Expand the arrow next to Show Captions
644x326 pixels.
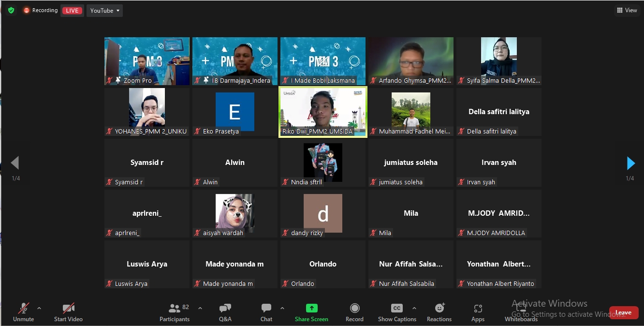(x=414, y=308)
